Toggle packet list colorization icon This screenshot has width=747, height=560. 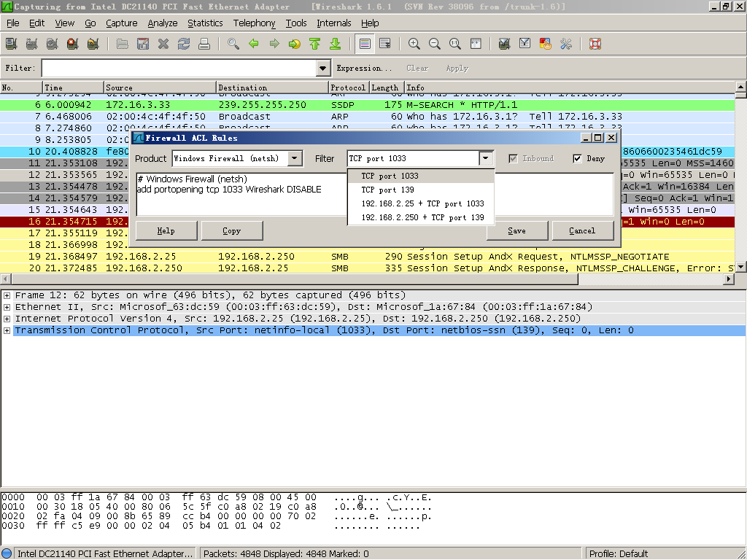point(365,44)
